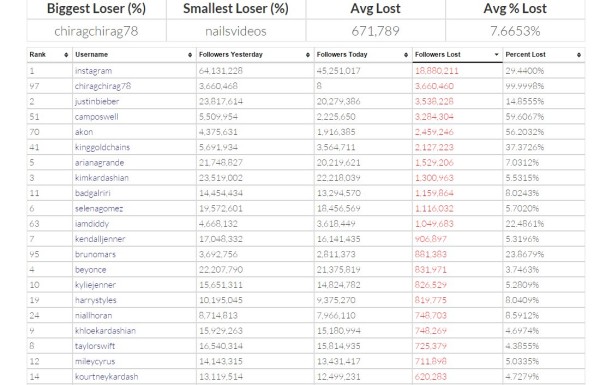Open the justinbieber username link
This screenshot has height=385, width=600.
pyautogui.click(x=97, y=101)
